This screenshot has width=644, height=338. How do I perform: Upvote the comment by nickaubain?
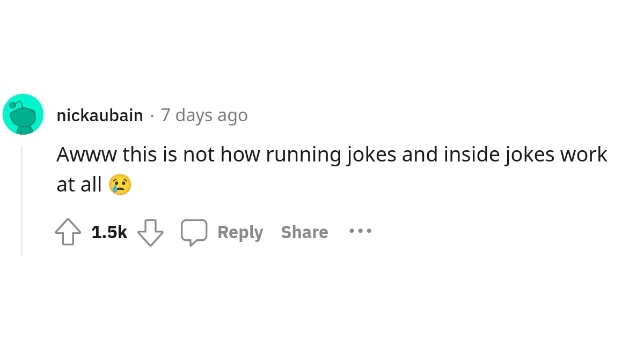(x=68, y=232)
